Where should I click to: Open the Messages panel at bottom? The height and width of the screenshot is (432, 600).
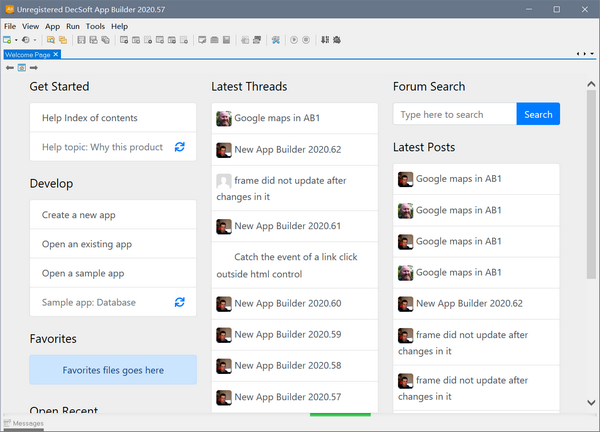pyautogui.click(x=23, y=424)
